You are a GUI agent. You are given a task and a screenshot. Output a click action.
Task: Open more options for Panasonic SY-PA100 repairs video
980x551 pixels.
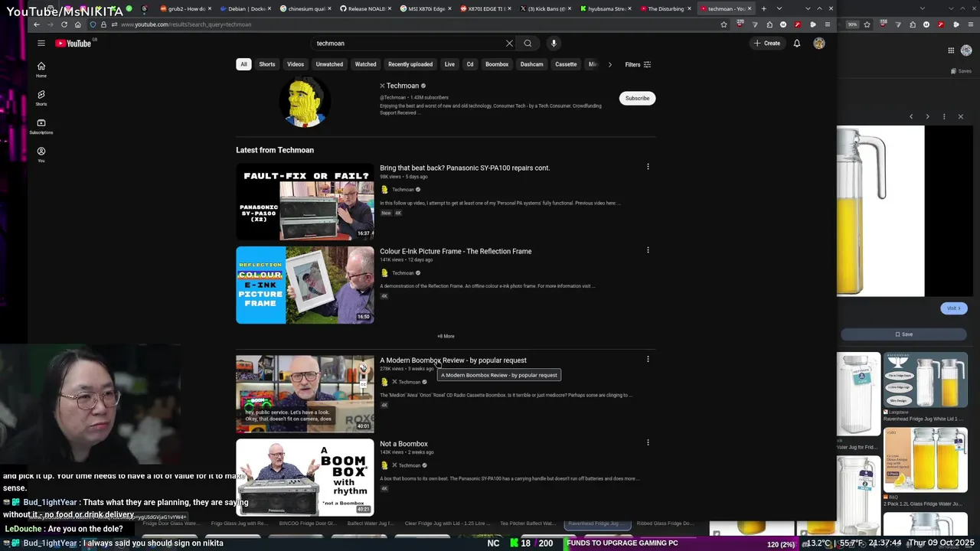(x=648, y=167)
